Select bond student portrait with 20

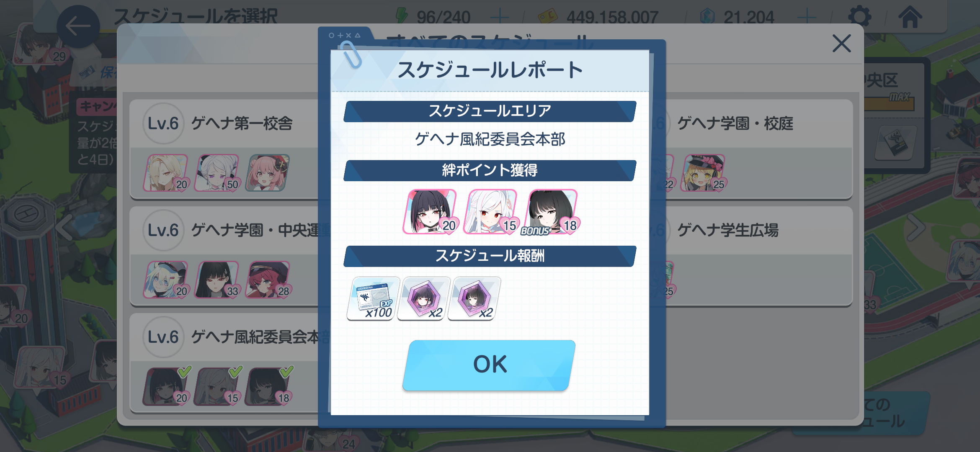tap(430, 212)
